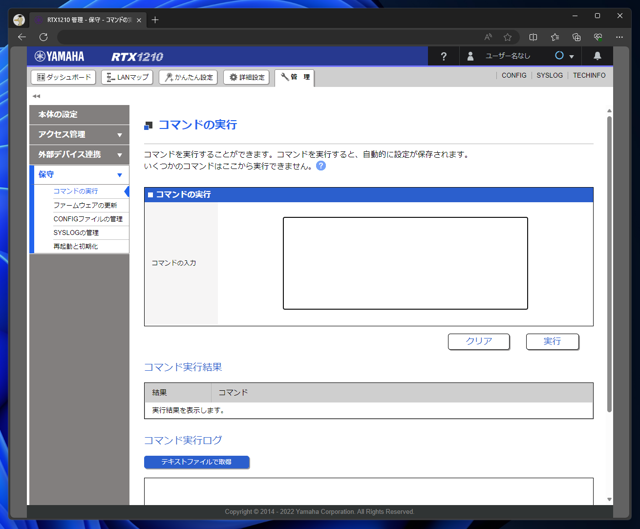Click the browser address bar
Image resolution: width=640 pixels, height=529 pixels.
pyautogui.click(x=269, y=37)
